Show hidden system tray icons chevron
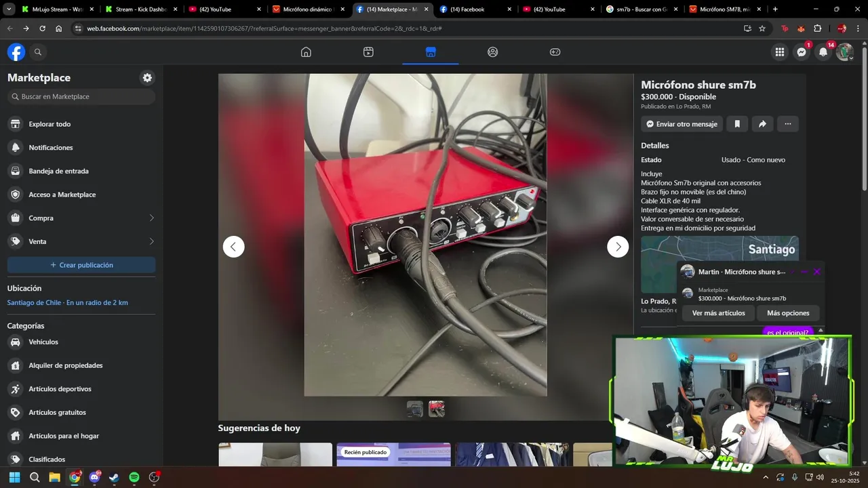Image resolution: width=868 pixels, height=488 pixels. (x=766, y=477)
